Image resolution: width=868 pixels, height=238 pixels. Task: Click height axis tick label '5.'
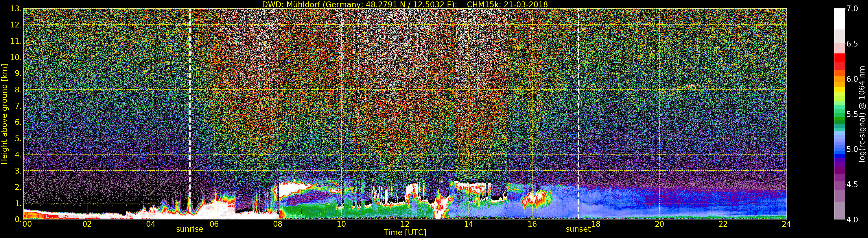(x=18, y=138)
